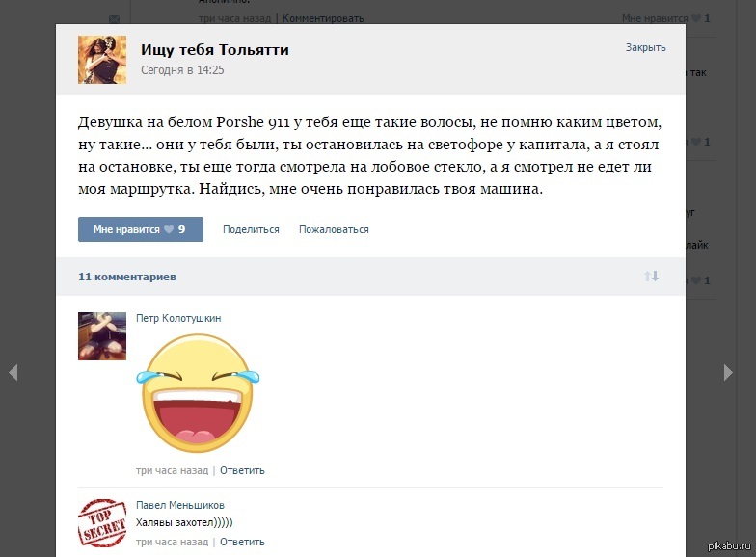Click the post timestamp Сегодня в 14:25
The image size is (756, 557).
[182, 69]
